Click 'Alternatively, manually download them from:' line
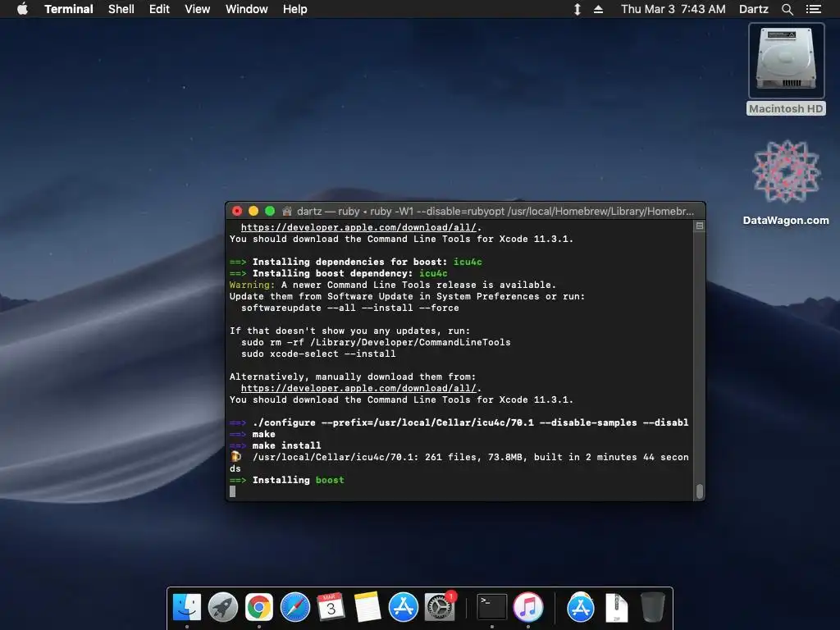 pos(353,377)
